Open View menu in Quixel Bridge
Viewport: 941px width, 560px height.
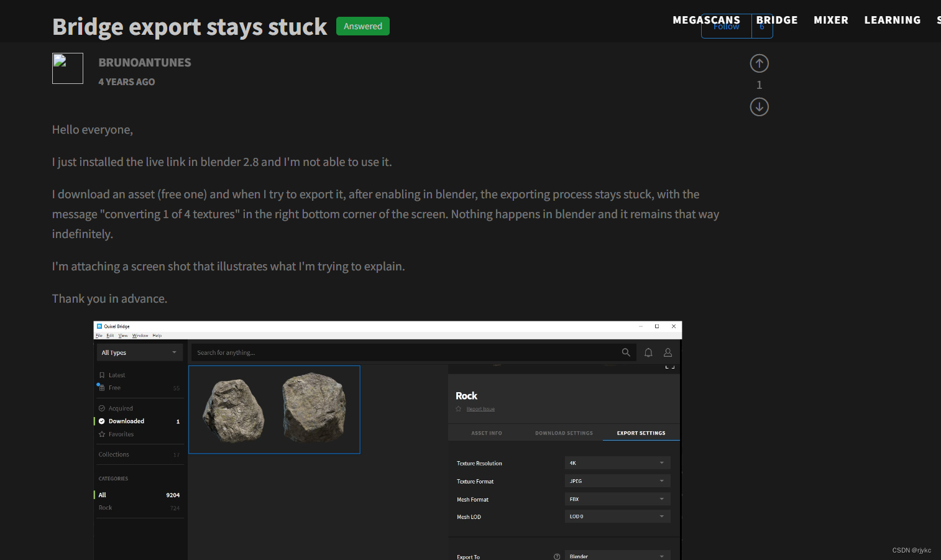click(x=123, y=336)
